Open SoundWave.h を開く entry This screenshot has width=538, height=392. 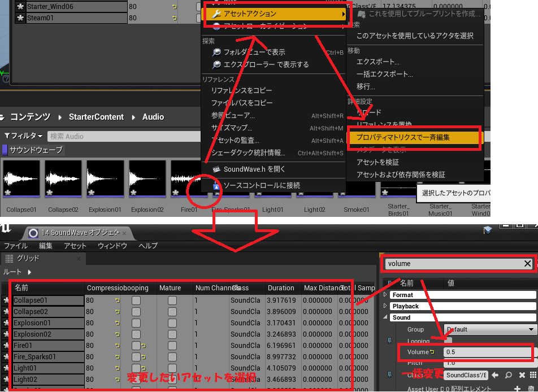tap(254, 169)
